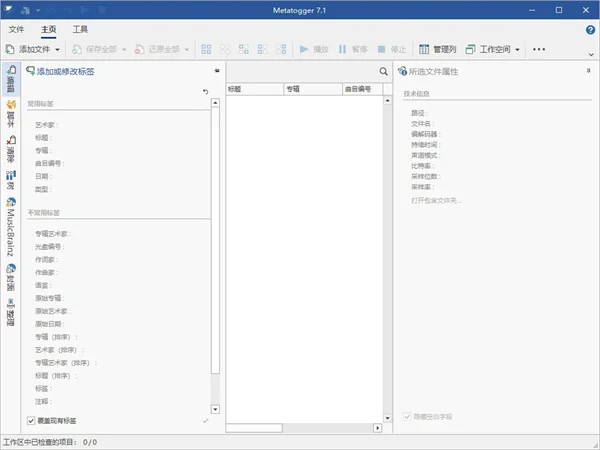Expand the 添加文件 dropdown arrow
Image resolution: width=600 pixels, height=450 pixels.
coord(57,49)
